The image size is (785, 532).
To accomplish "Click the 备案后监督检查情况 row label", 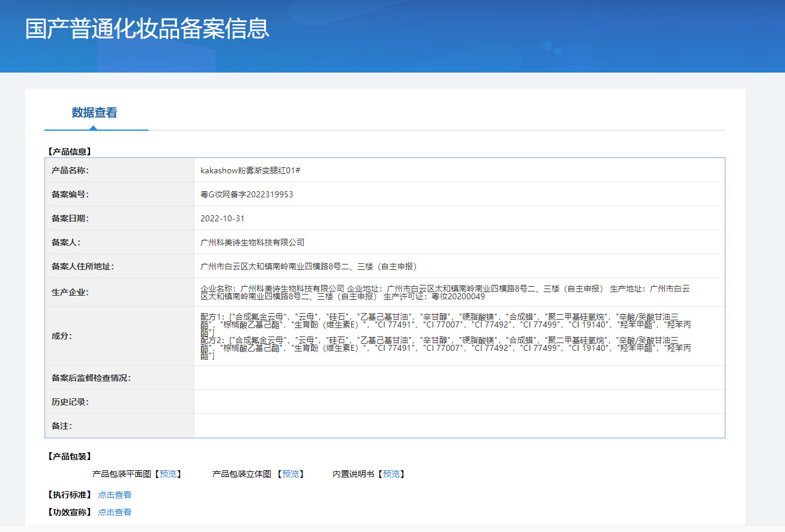I will [91, 378].
